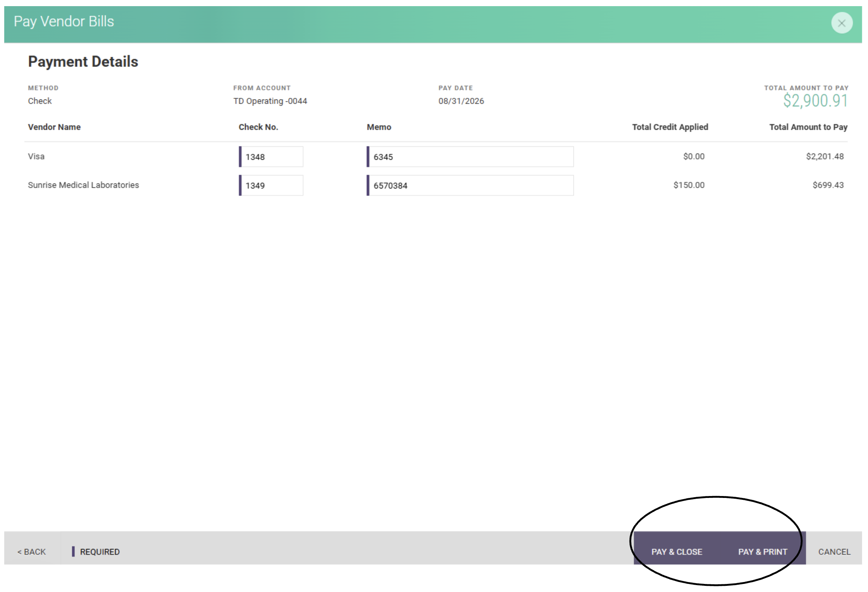Cancel the vendor bill payment

(x=834, y=552)
